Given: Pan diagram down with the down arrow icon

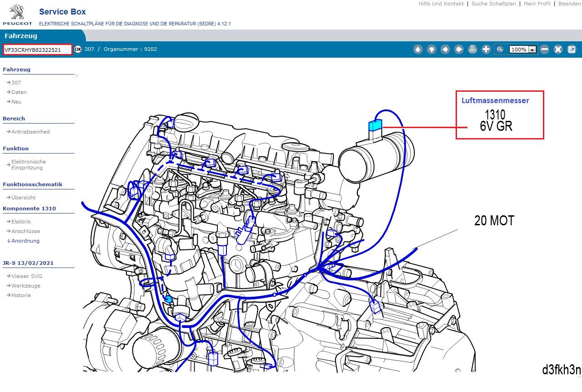Looking at the screenshot, I should click(x=431, y=50).
